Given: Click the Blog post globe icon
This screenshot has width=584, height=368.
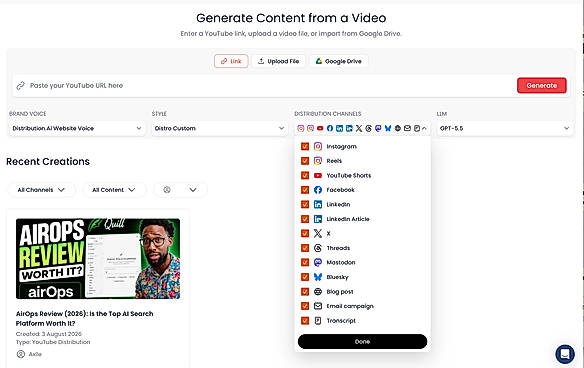Looking at the screenshot, I should click(x=318, y=292).
